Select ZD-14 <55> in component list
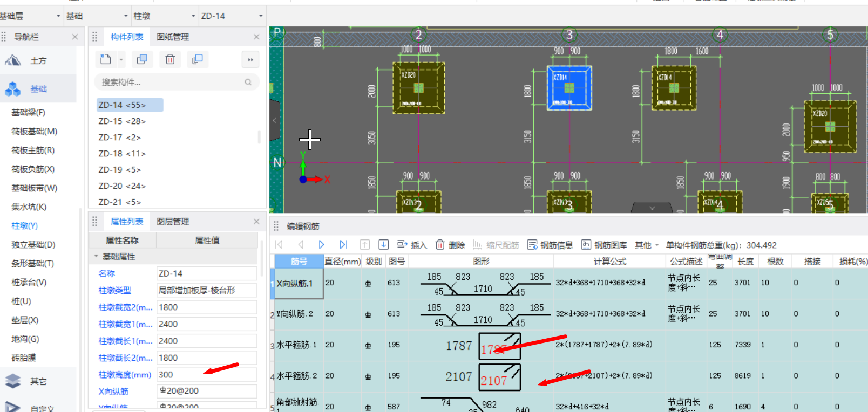 [130, 105]
